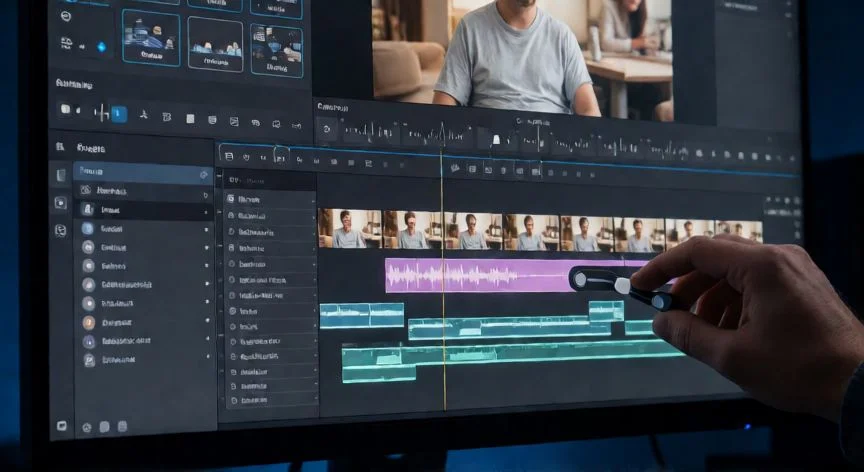Screen dimensions: 864x472
Task: Select the last left-panel row with pencil-square icon
Action: (144, 360)
